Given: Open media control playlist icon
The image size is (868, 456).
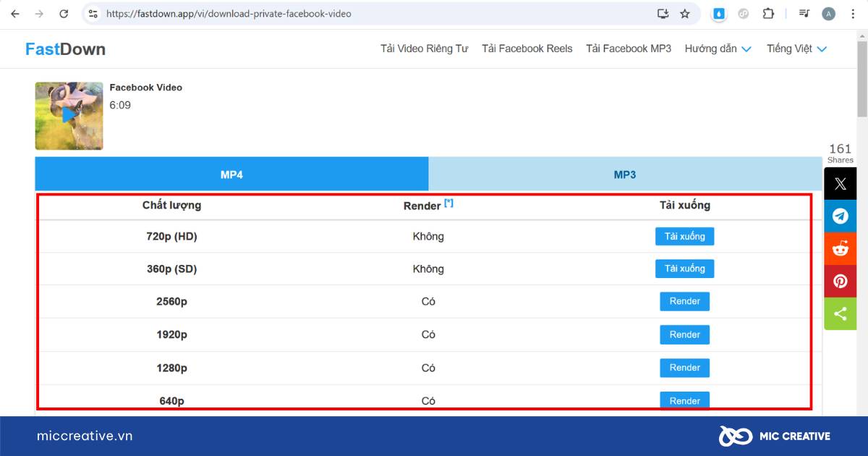Looking at the screenshot, I should [804, 14].
